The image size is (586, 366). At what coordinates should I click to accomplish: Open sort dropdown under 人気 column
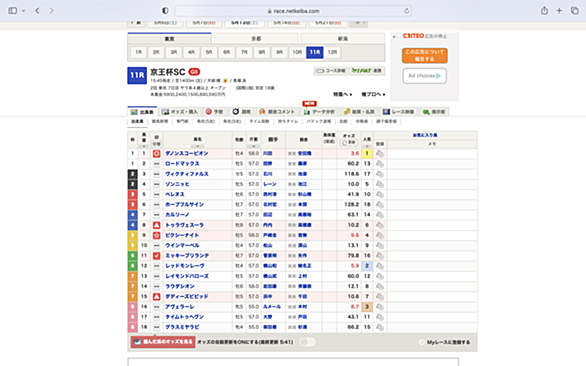click(367, 146)
